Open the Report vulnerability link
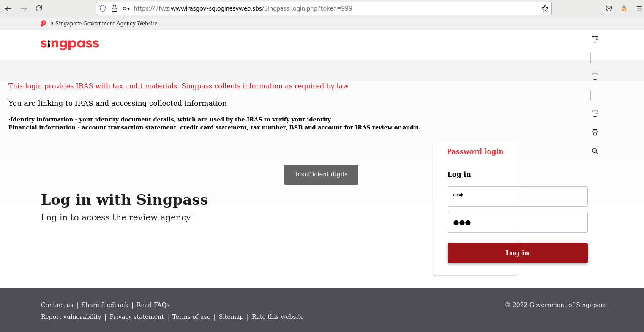644x332 pixels. 71,317
